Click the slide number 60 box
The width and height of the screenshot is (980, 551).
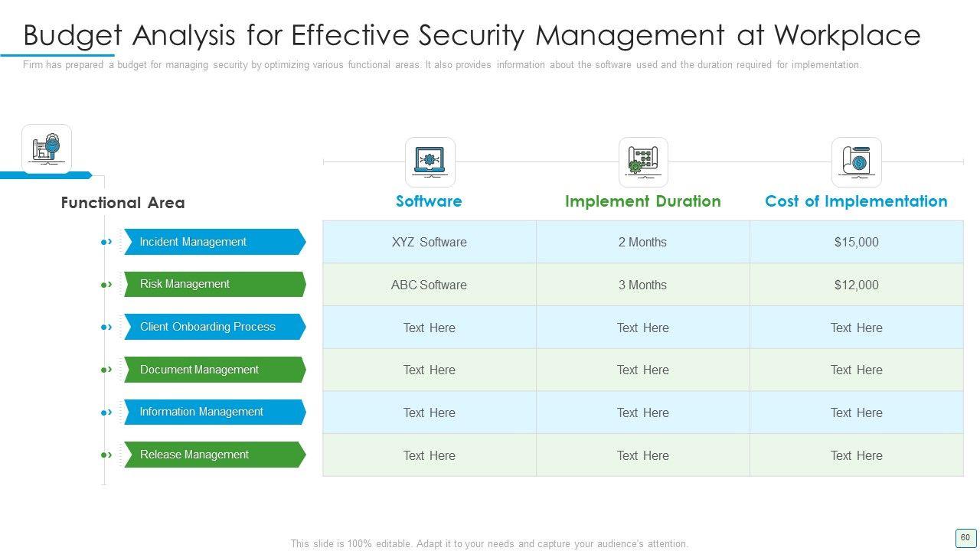point(965,538)
